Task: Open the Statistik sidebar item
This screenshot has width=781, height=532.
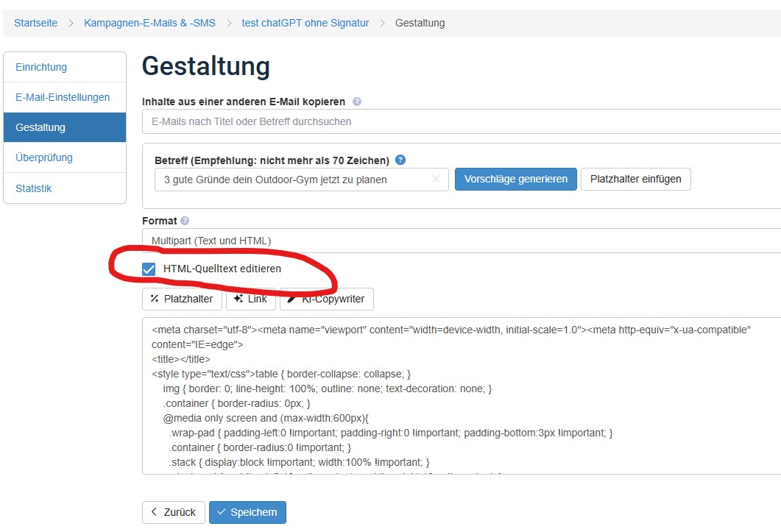Action: (34, 188)
